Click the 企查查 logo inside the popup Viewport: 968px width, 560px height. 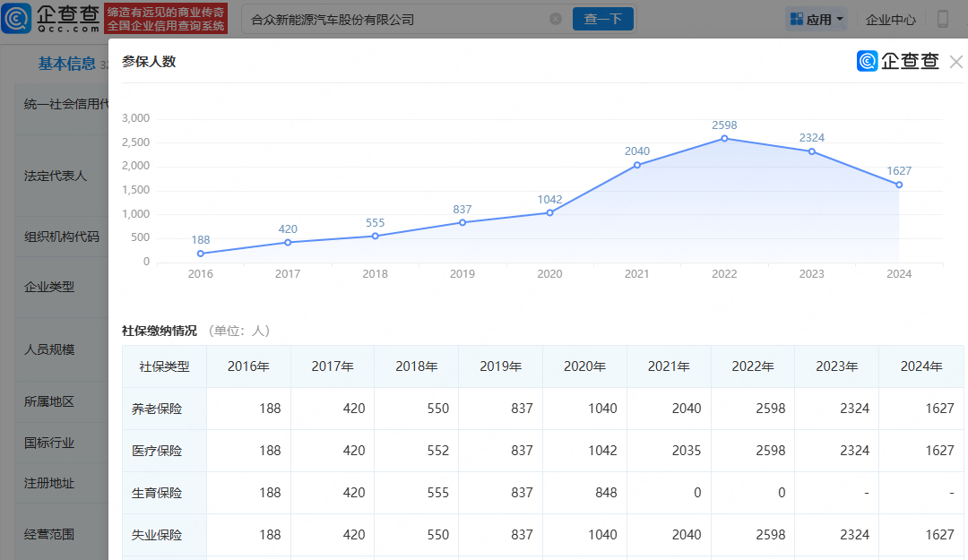coord(898,61)
